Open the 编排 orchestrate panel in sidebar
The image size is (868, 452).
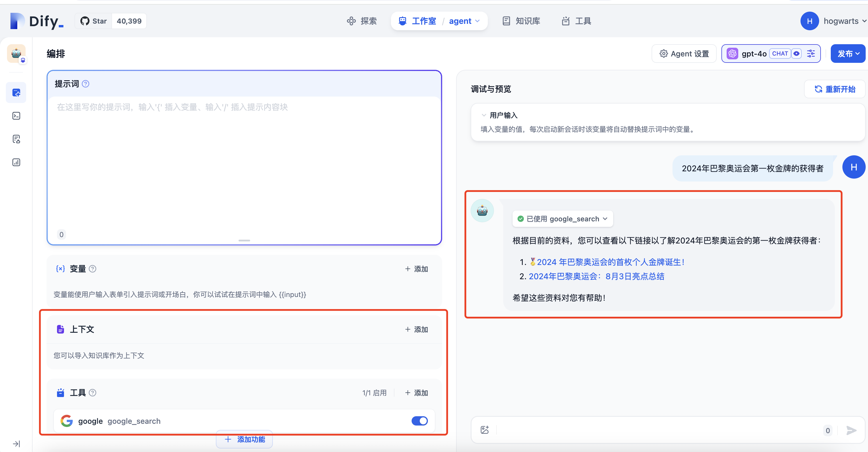16,92
